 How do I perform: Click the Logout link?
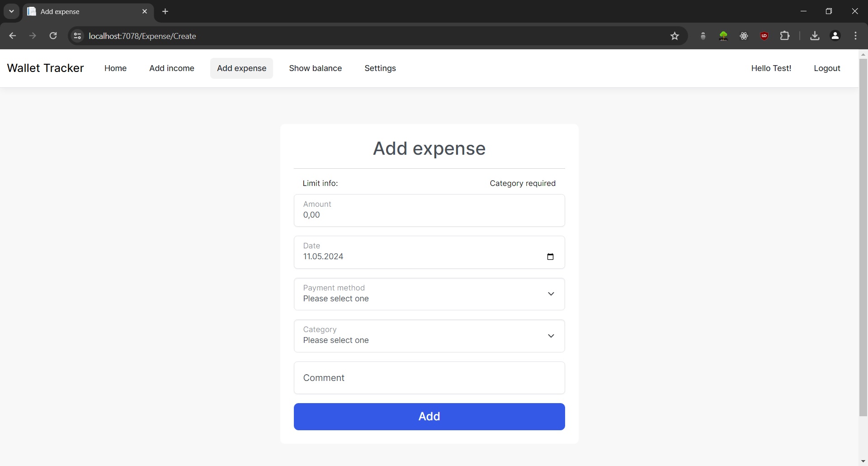pos(827,68)
